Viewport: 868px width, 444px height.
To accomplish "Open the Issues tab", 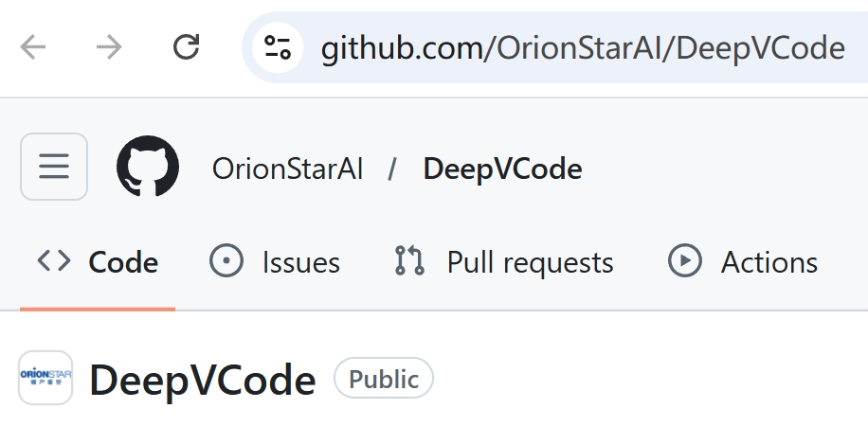I will point(275,262).
